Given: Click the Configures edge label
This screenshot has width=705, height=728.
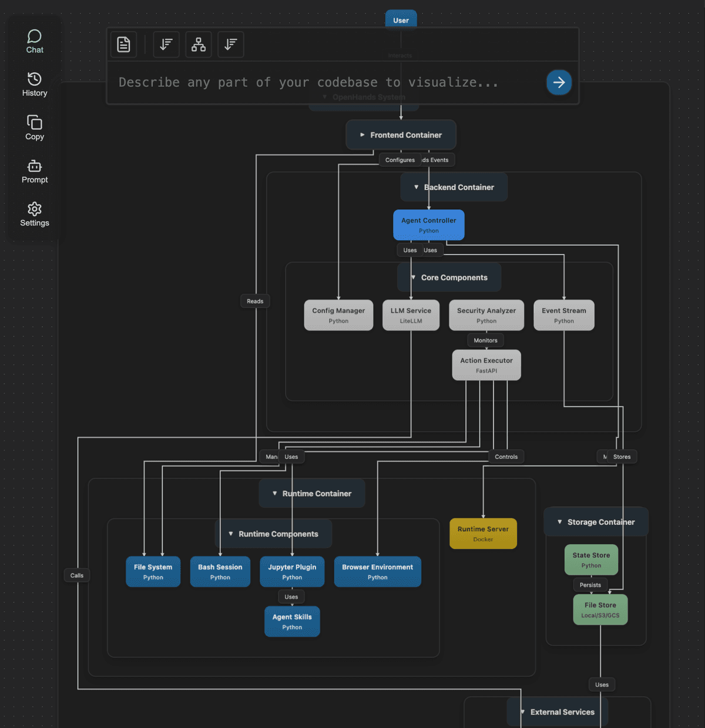Looking at the screenshot, I should [400, 160].
